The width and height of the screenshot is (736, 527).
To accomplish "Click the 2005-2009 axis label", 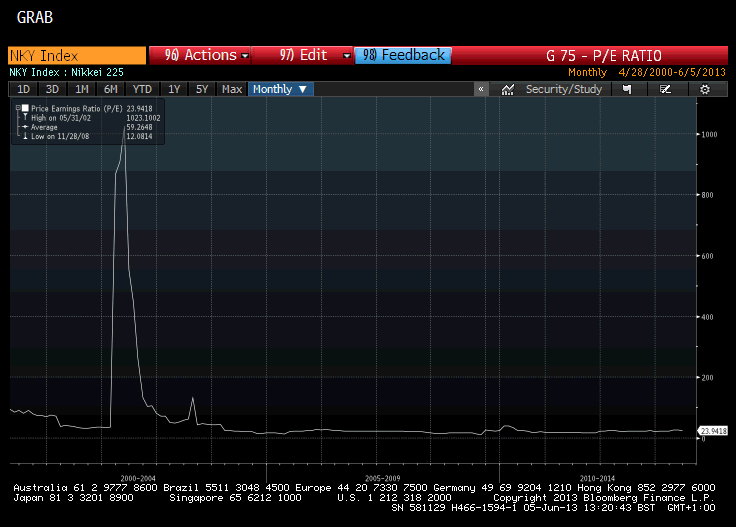I will pyautogui.click(x=383, y=478).
